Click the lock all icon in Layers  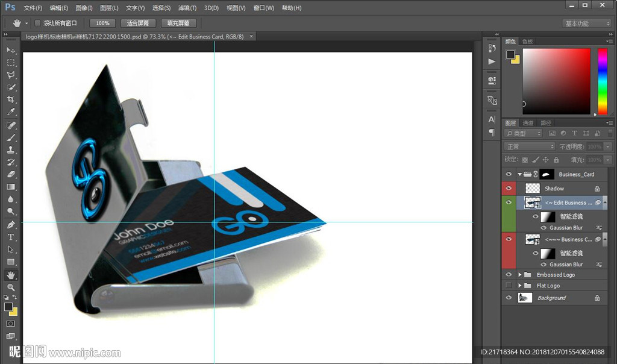556,160
